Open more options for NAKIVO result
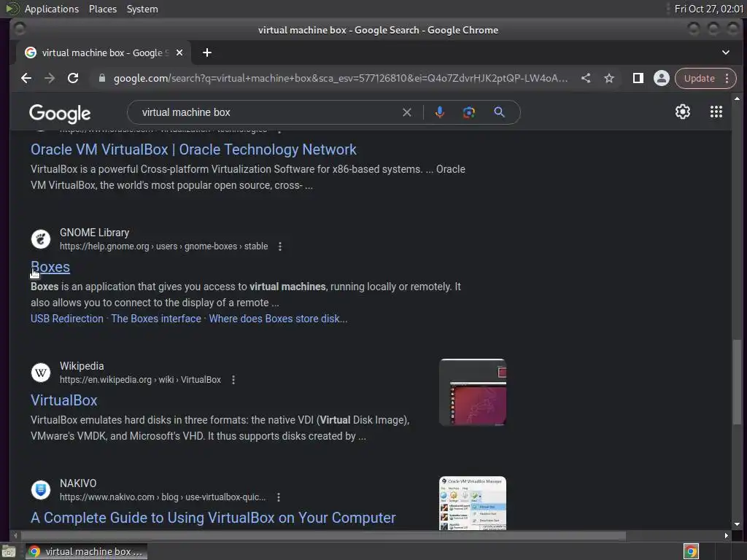The height and width of the screenshot is (560, 747). coord(279,497)
